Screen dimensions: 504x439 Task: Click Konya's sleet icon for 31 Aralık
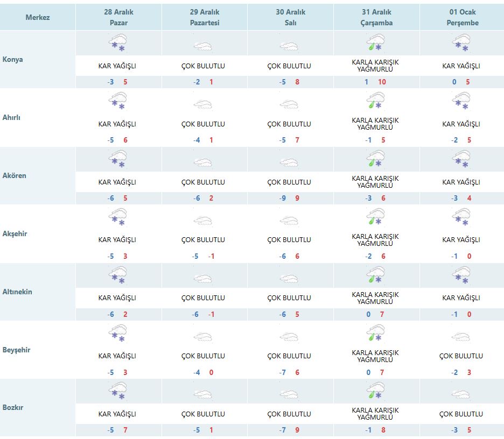coord(375,43)
